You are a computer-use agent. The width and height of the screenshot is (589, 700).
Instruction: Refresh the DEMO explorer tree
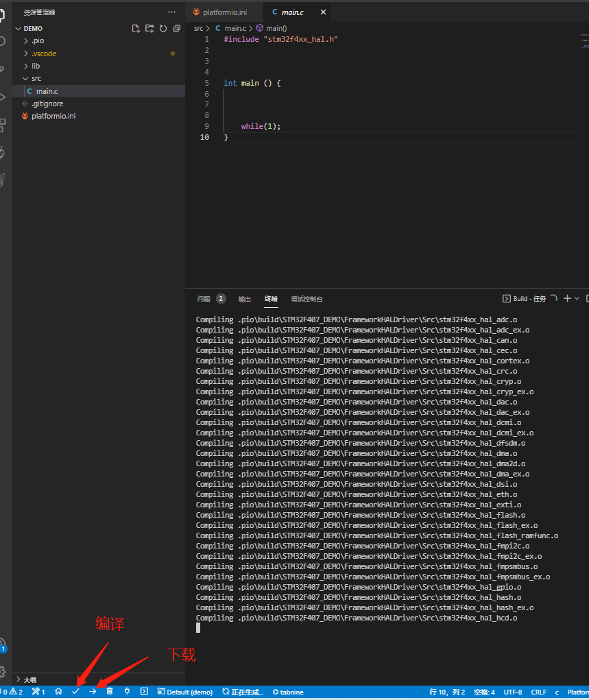[163, 29]
